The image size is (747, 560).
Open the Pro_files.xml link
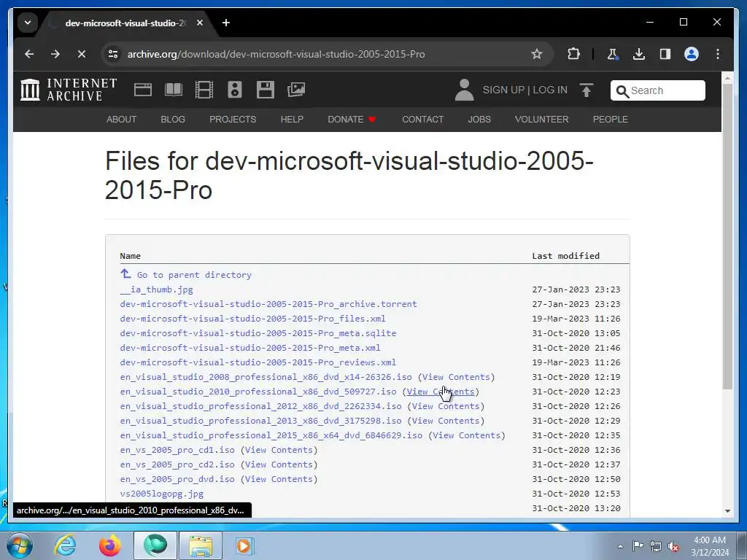[x=252, y=318]
